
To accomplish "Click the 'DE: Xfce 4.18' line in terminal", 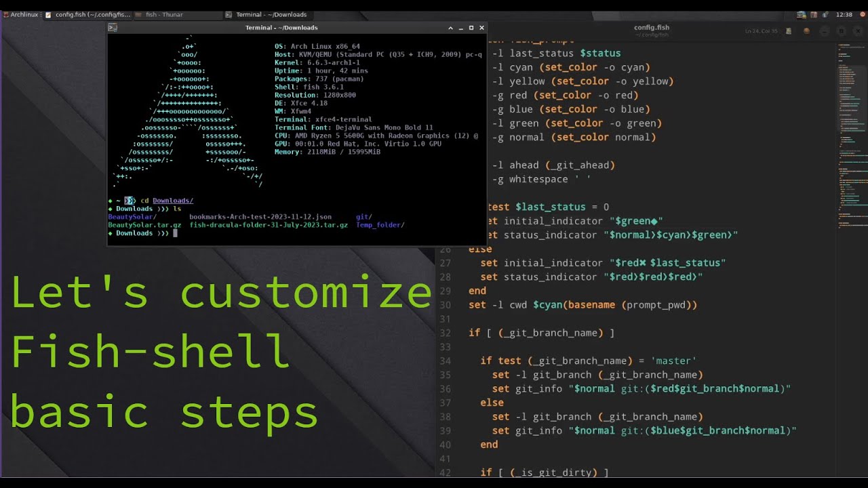I will pos(300,103).
